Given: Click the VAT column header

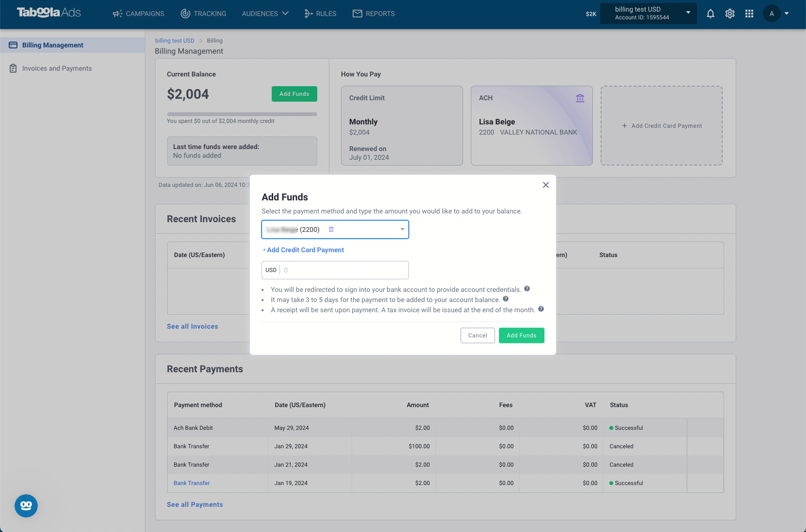Looking at the screenshot, I should pos(590,405).
